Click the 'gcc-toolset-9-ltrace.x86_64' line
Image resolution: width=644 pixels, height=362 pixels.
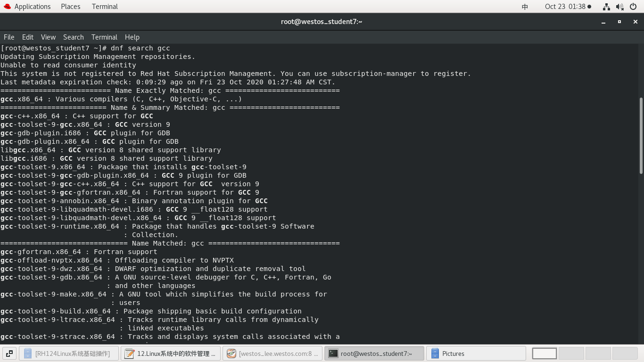click(x=159, y=320)
